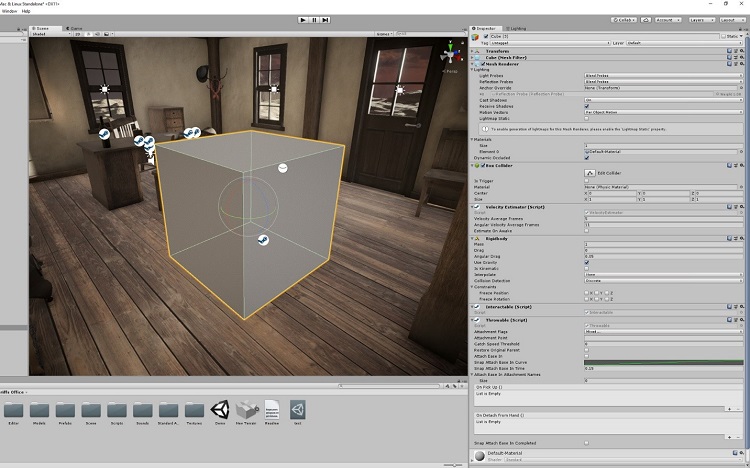Click the Edit Collider icon button

(590, 173)
